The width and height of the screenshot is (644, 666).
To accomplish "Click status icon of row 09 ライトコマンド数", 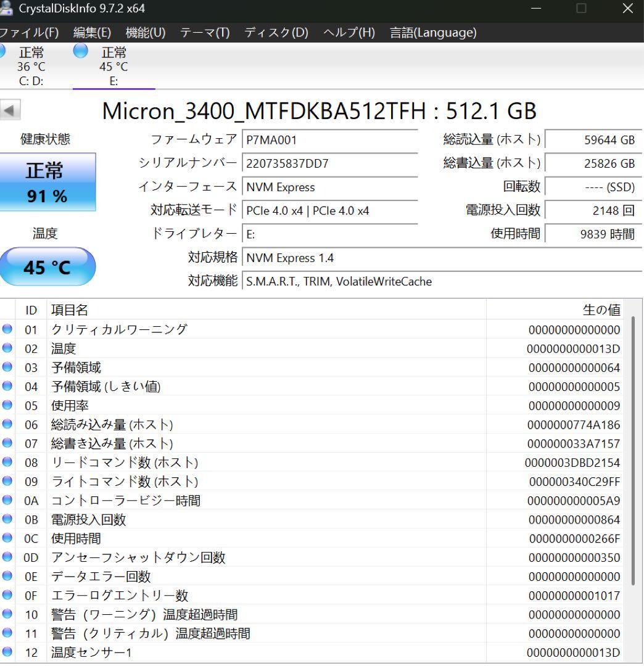I will point(7,481).
